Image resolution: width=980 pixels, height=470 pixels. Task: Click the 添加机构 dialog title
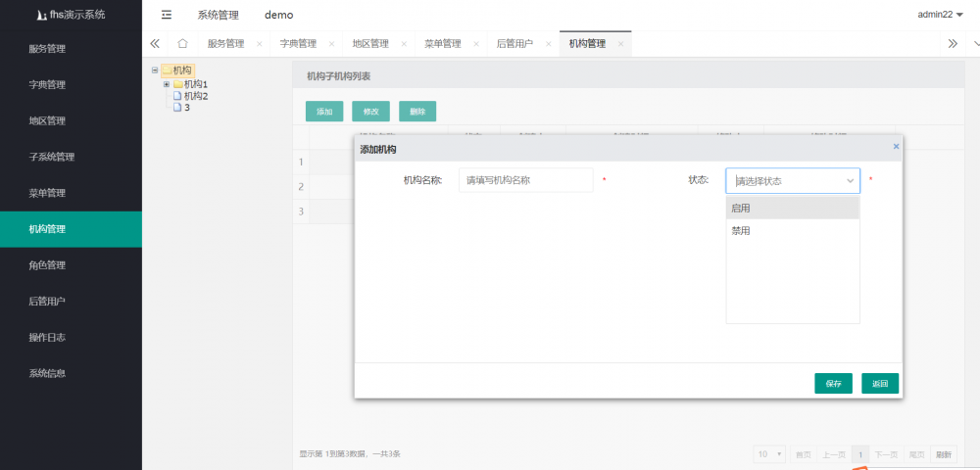coord(377,149)
